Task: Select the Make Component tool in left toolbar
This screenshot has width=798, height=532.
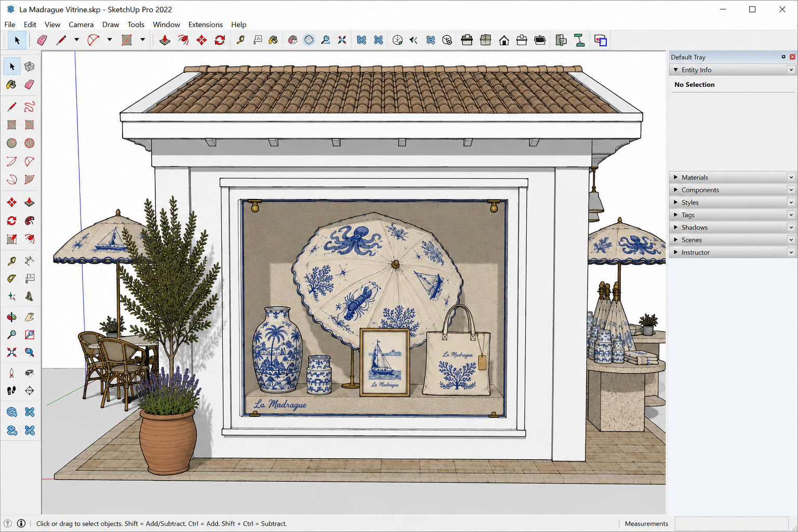Action: click(30, 66)
